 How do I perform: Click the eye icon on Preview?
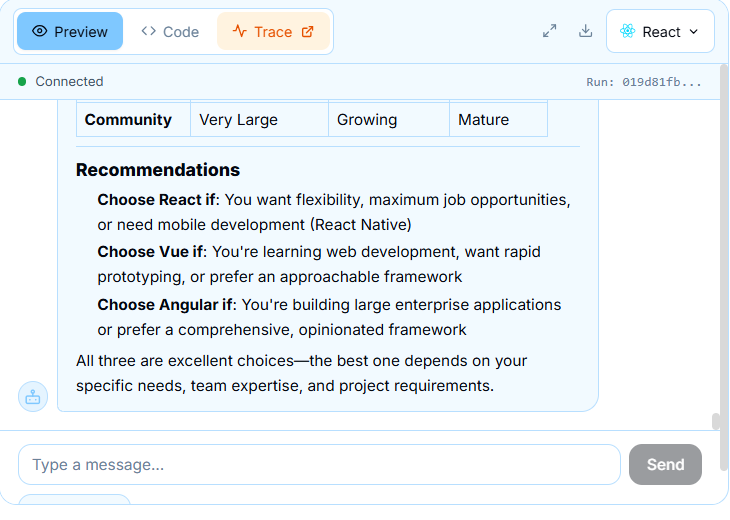pyautogui.click(x=40, y=31)
